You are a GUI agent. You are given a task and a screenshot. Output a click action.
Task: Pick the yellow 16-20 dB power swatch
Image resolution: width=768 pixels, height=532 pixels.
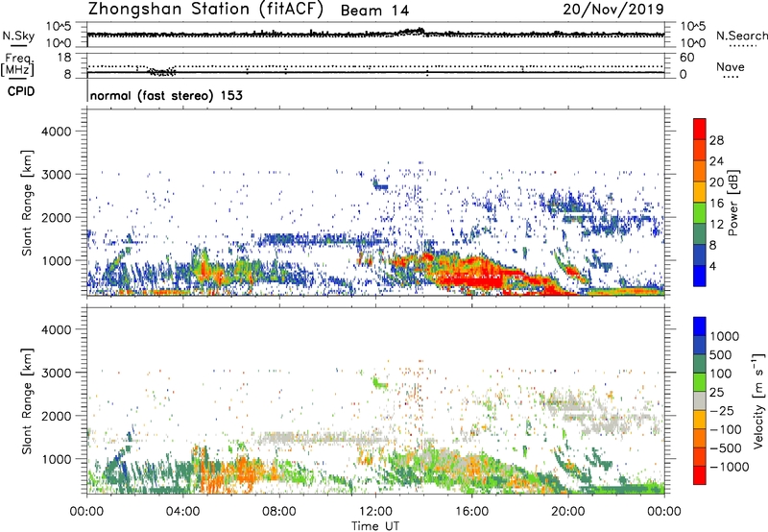point(700,192)
